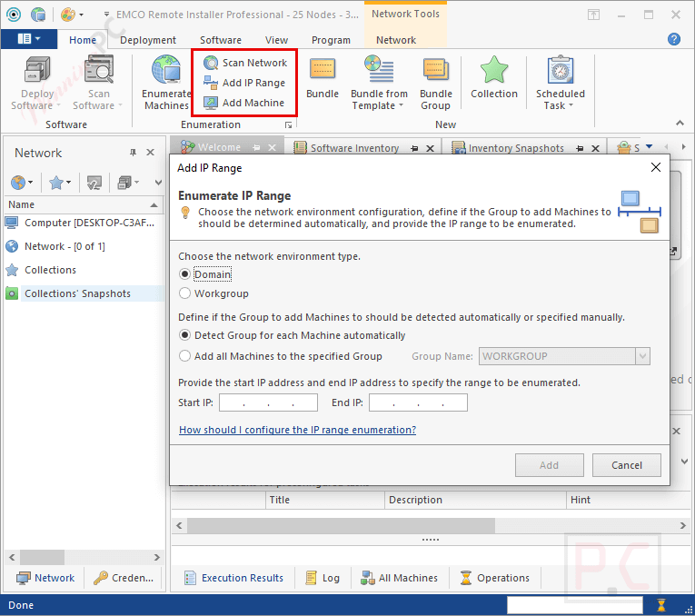Click the Enumerate Machines globe icon
This screenshot has height=616, width=695.
tap(166, 70)
